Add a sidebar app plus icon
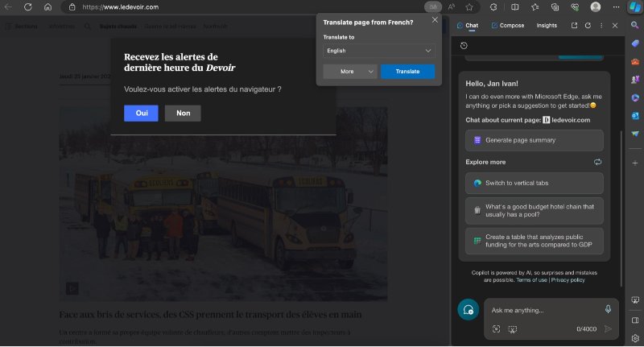 635,163
